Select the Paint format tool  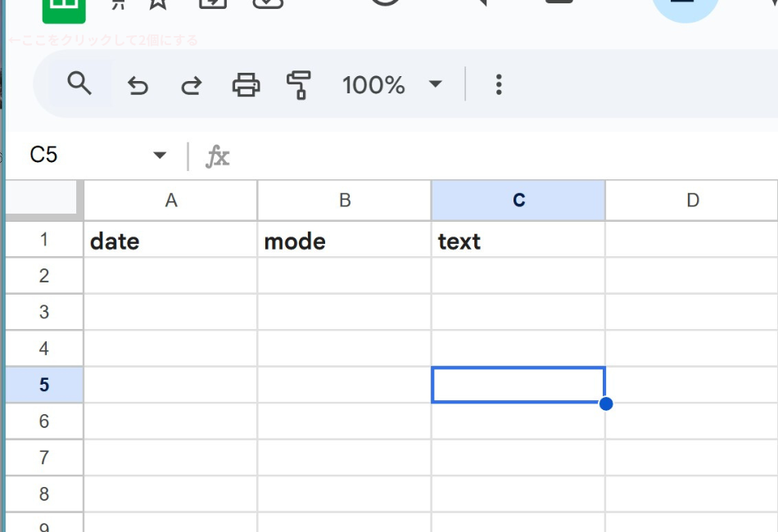click(299, 84)
